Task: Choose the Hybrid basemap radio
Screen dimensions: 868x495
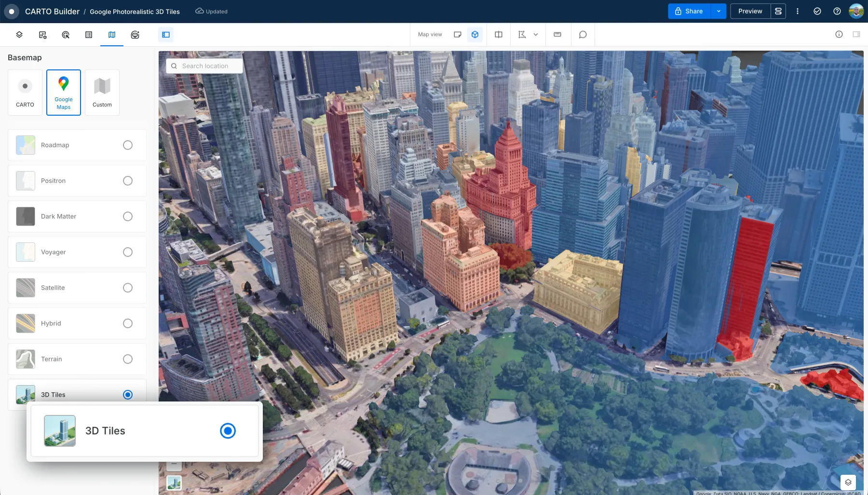Action: pyautogui.click(x=128, y=323)
